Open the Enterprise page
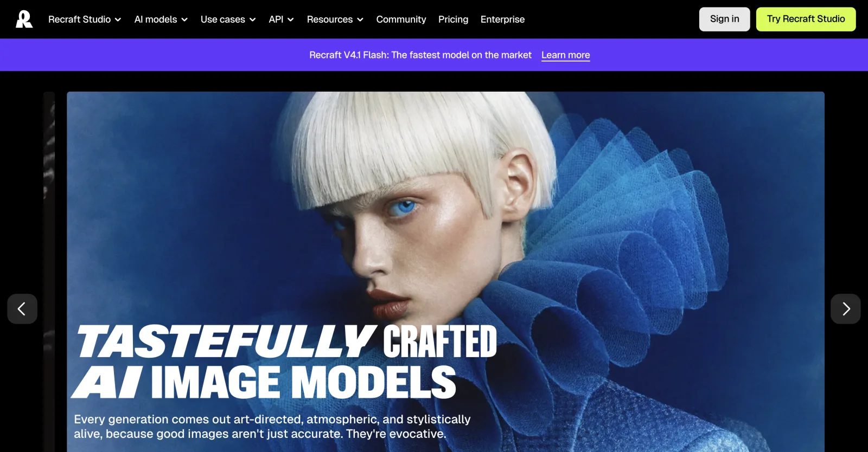This screenshot has height=452, width=868. coord(502,20)
